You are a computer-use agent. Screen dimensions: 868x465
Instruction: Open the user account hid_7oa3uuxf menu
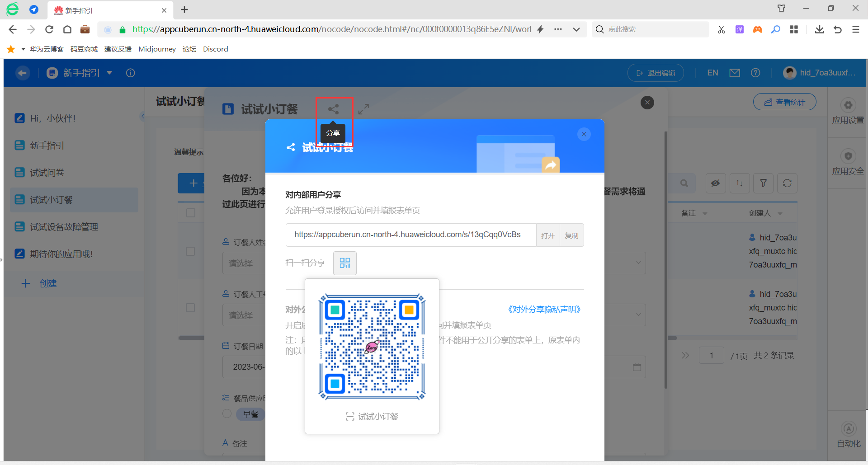820,73
